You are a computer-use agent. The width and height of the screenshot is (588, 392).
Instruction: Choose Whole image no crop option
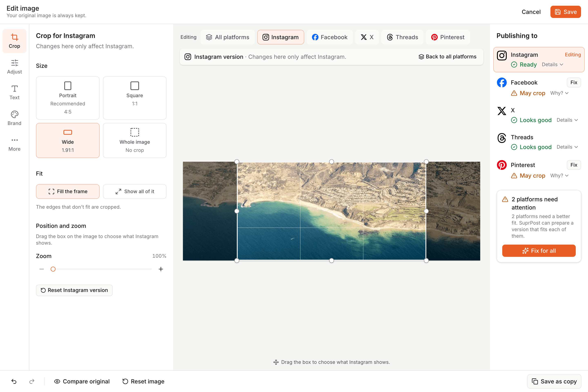(x=135, y=140)
